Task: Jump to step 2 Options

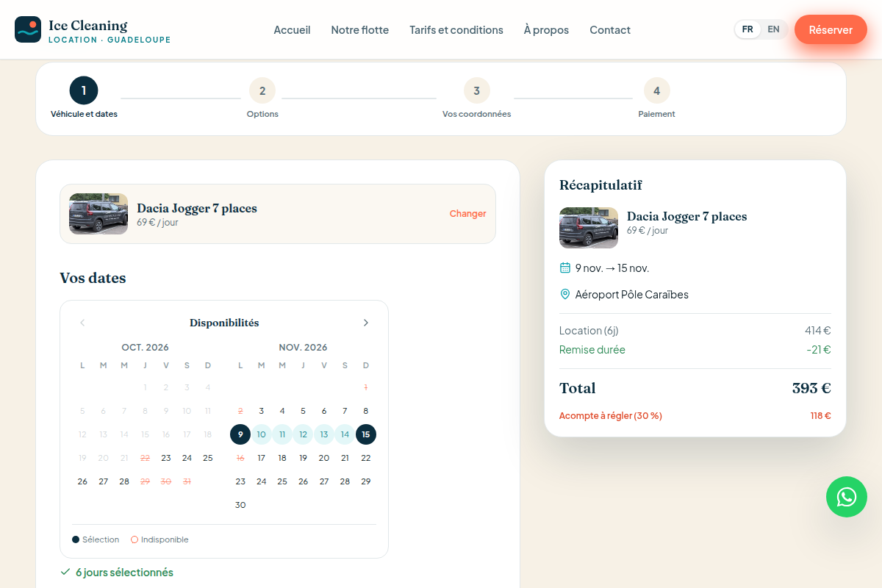Action: click(262, 98)
